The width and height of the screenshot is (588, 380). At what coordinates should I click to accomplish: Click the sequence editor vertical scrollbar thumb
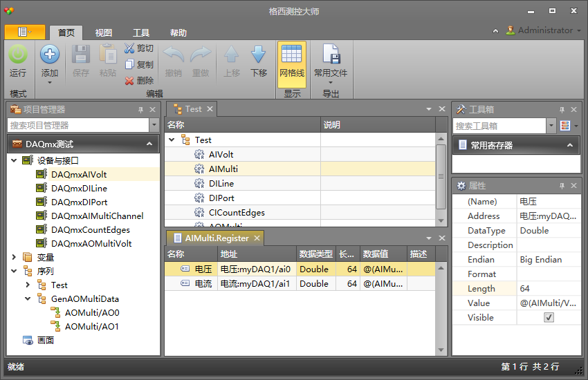pos(441,176)
